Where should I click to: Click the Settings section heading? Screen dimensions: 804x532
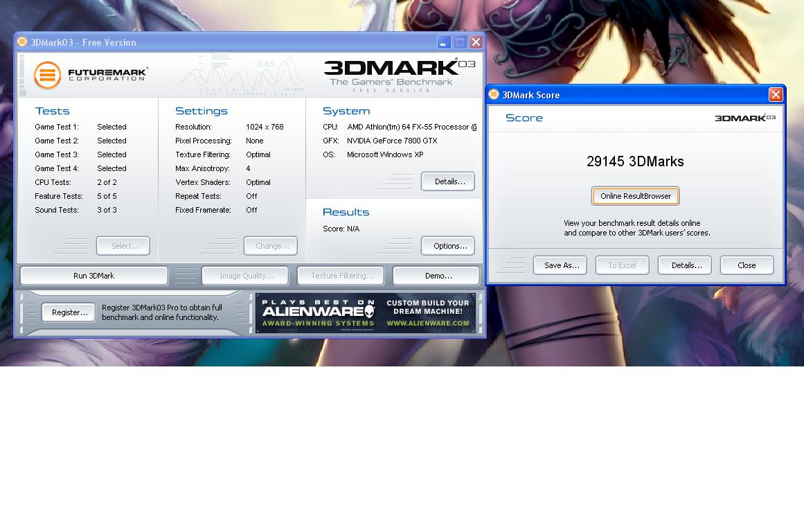click(201, 111)
